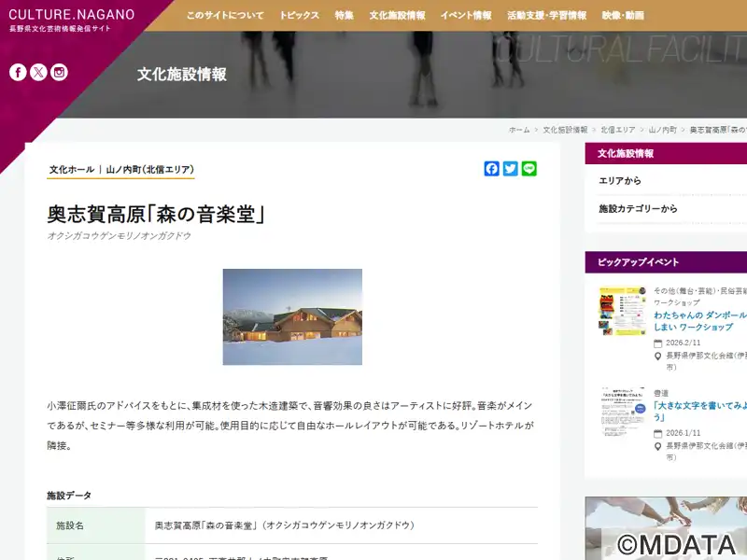Open the Facebook icon in the header
The image size is (747, 560).
point(18,72)
